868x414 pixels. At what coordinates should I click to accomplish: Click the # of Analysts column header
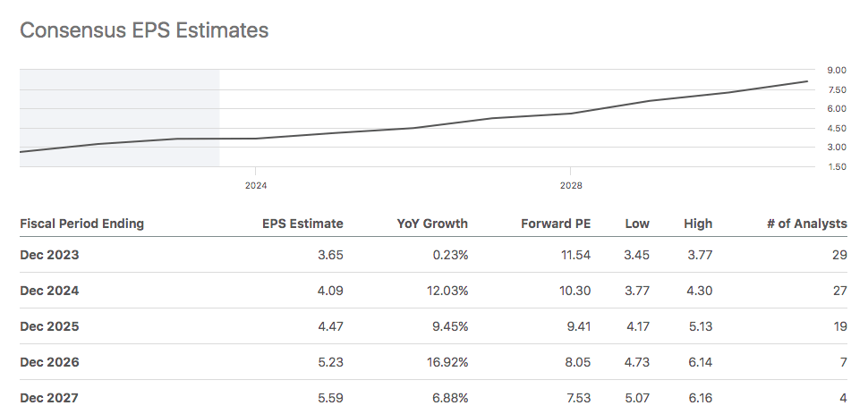click(x=807, y=224)
